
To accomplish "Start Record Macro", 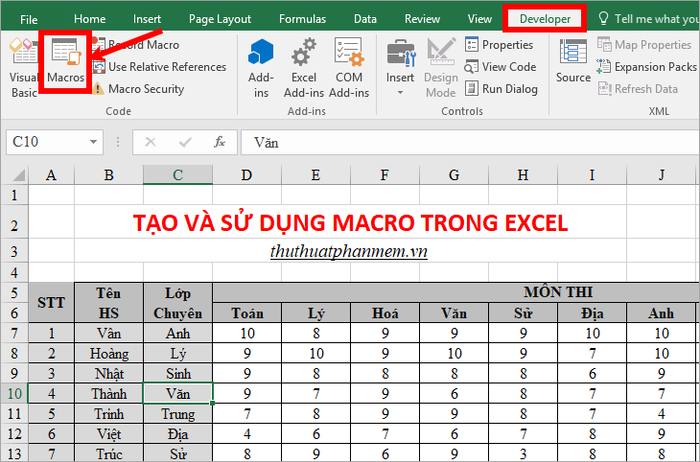I will (136, 45).
